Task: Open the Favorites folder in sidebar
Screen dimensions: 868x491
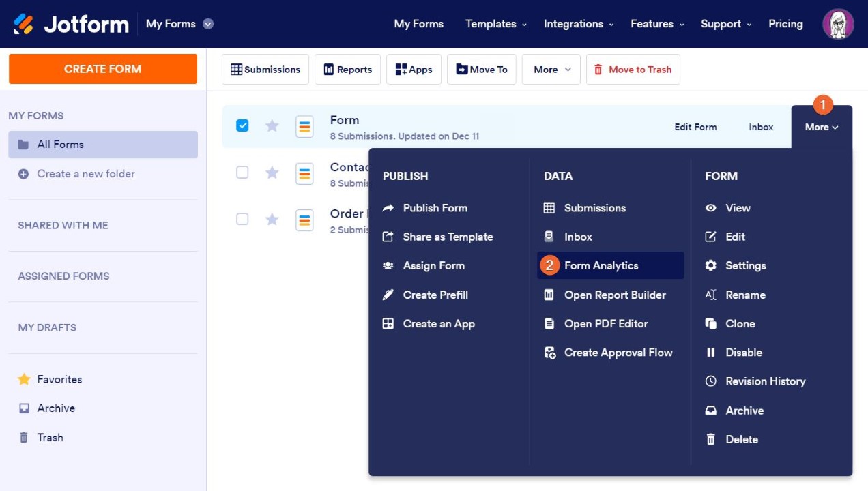Action: [59, 379]
